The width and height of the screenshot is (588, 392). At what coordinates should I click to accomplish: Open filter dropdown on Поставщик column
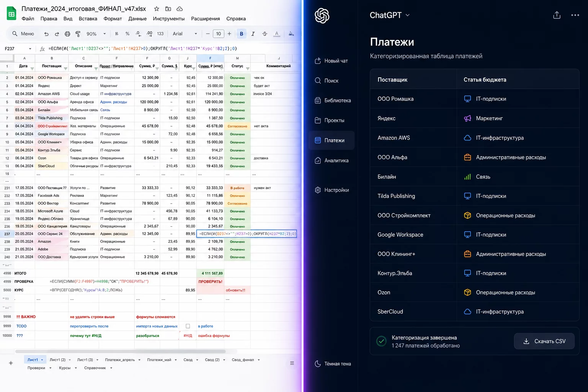(65, 69)
